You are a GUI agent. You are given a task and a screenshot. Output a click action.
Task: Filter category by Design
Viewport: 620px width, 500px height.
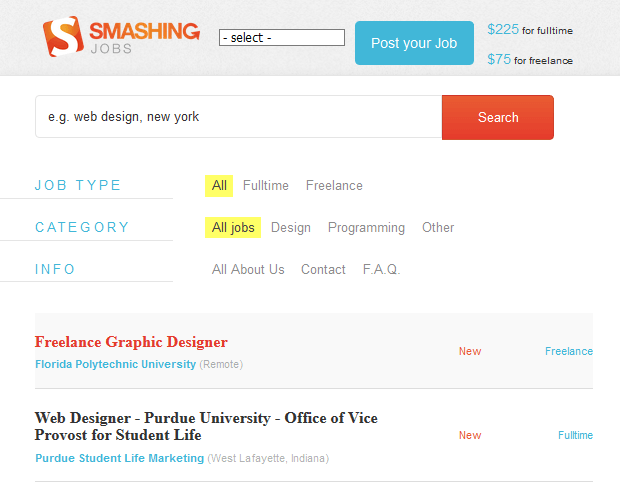(291, 228)
